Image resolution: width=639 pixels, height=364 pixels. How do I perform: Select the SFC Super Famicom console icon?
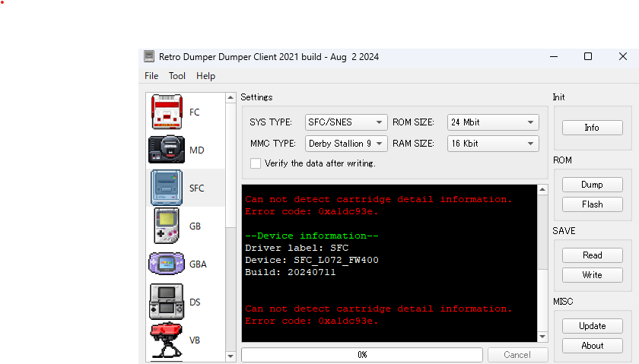click(167, 188)
